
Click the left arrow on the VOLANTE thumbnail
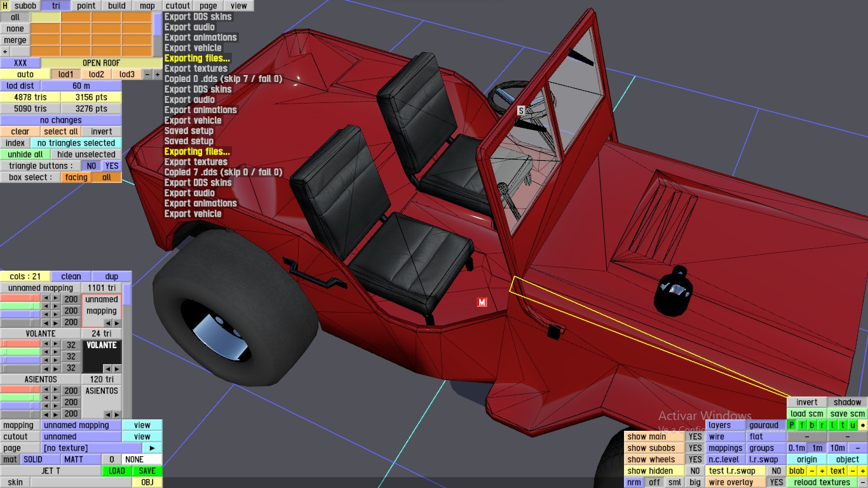tap(107, 369)
